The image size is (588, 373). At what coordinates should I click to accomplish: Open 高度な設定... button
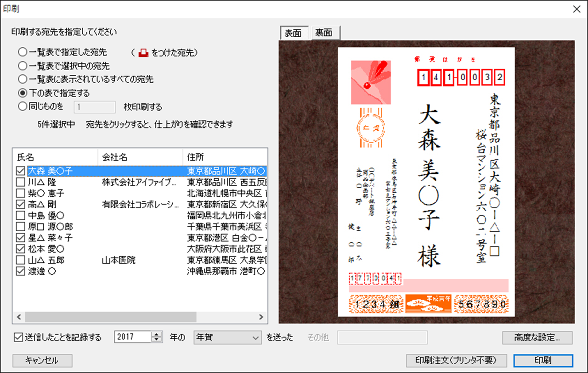pos(537,338)
